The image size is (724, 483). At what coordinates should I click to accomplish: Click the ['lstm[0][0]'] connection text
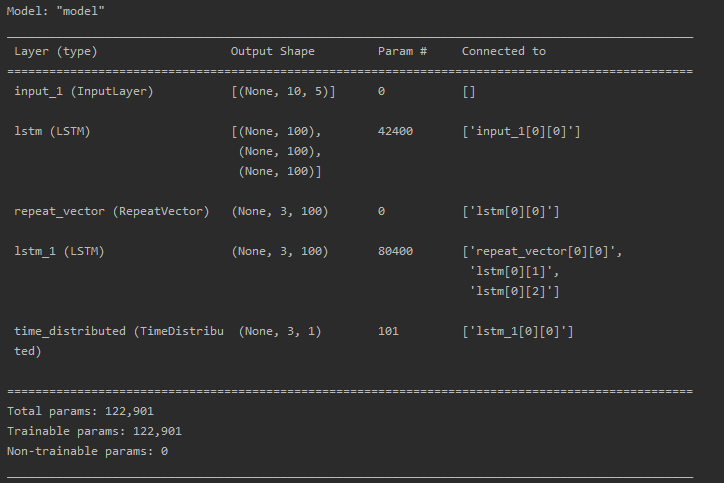pyautogui.click(x=510, y=211)
